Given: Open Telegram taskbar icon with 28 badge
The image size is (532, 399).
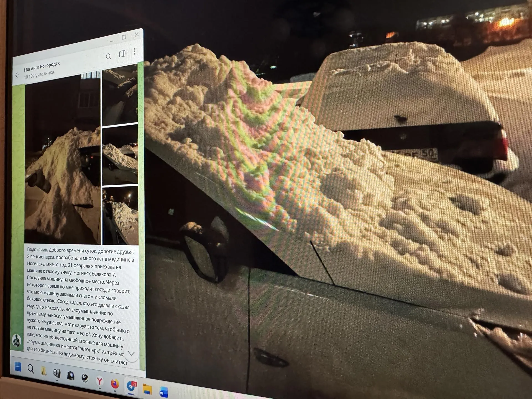Looking at the screenshot, I should [x=131, y=386].
